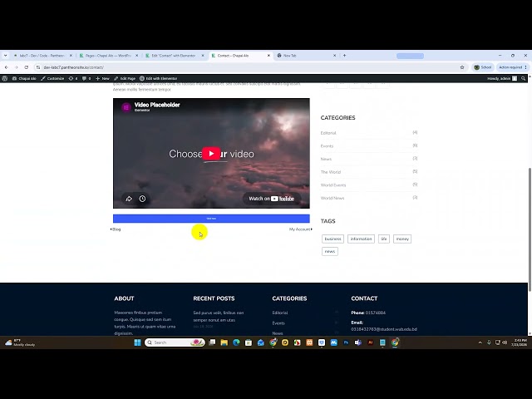Open The World category in sidebar
Viewport: 532px width, 399px height.
click(331, 172)
